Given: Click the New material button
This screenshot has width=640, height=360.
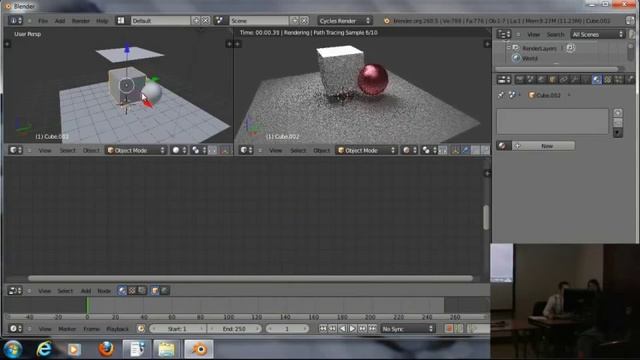Looking at the screenshot, I should click(x=543, y=146).
